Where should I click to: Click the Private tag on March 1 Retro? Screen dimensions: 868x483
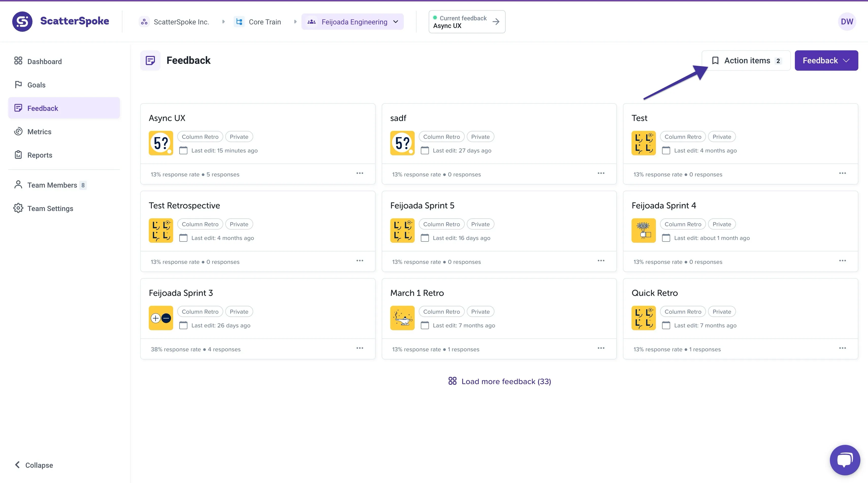pyautogui.click(x=480, y=311)
